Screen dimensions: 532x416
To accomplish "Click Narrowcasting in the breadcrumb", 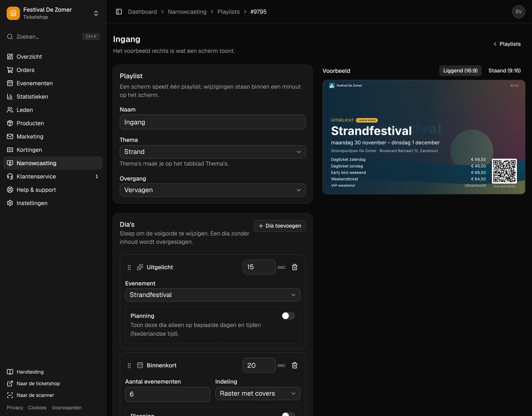I will click(x=187, y=12).
